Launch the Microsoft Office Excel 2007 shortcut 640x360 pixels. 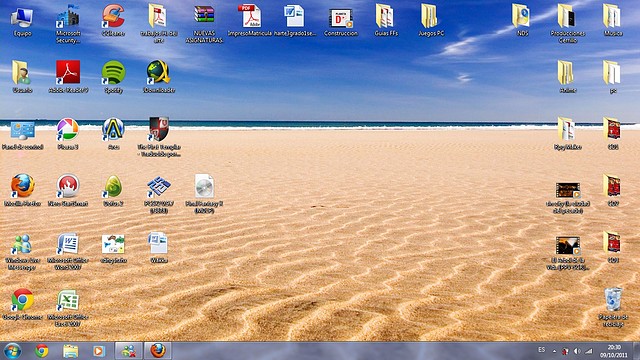click(68, 300)
